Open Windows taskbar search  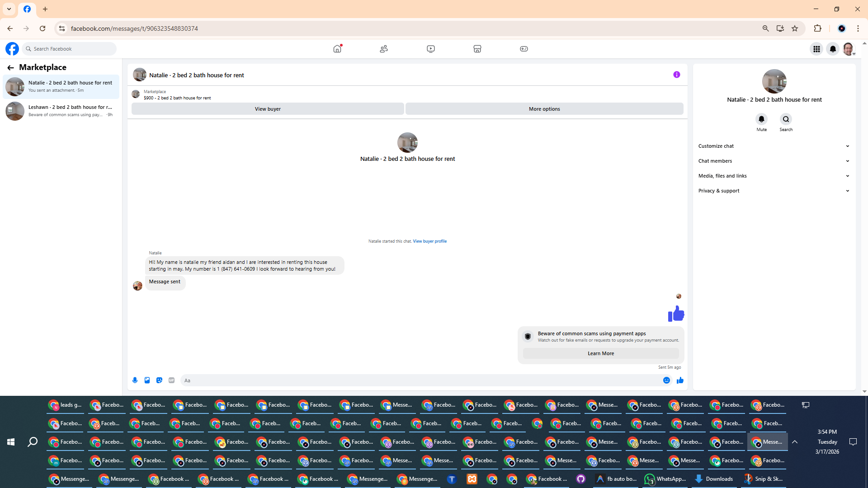[33, 442]
